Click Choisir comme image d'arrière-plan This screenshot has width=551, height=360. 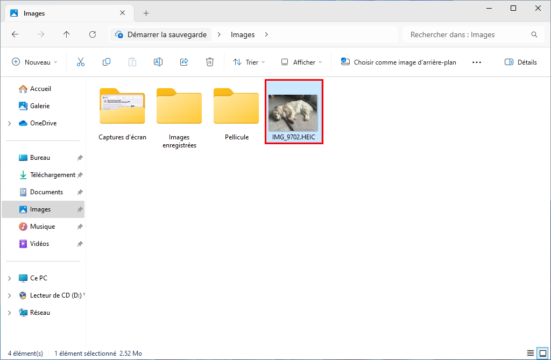coord(398,62)
